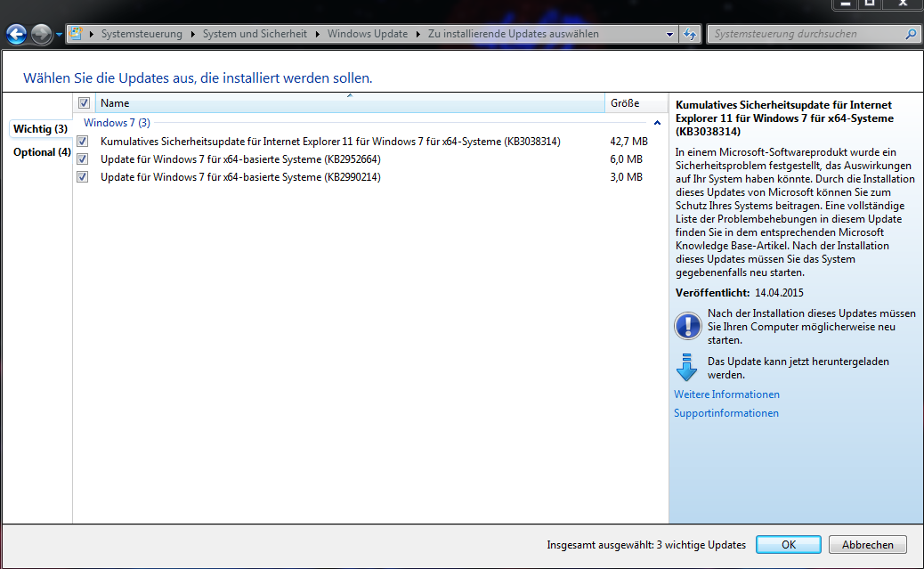Sort list by the Name column

[x=350, y=103]
